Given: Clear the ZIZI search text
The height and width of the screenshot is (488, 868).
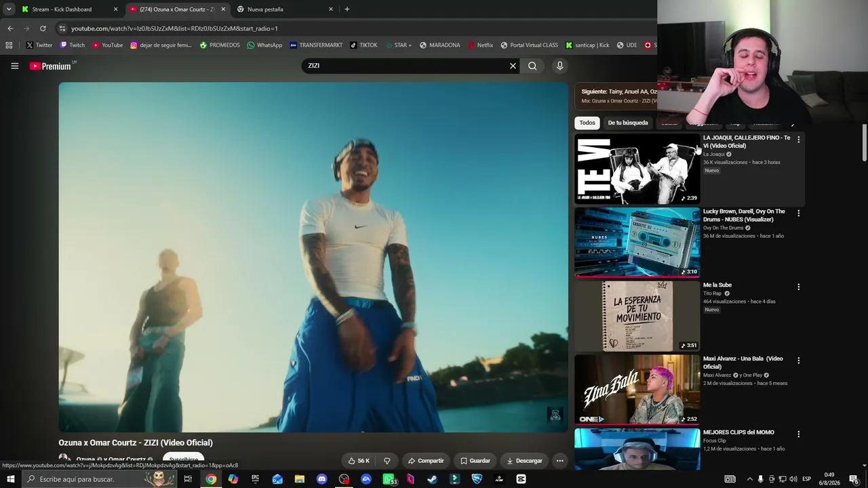Looking at the screenshot, I should coord(513,66).
